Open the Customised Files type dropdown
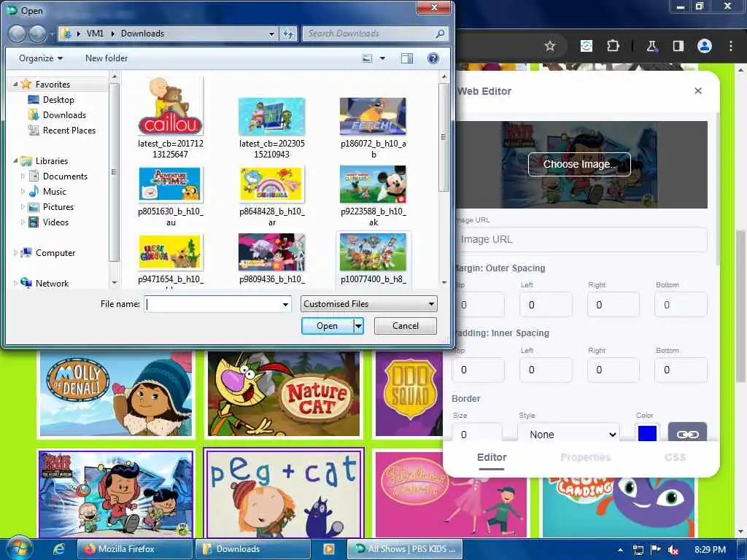Image resolution: width=747 pixels, height=560 pixels. click(x=368, y=304)
